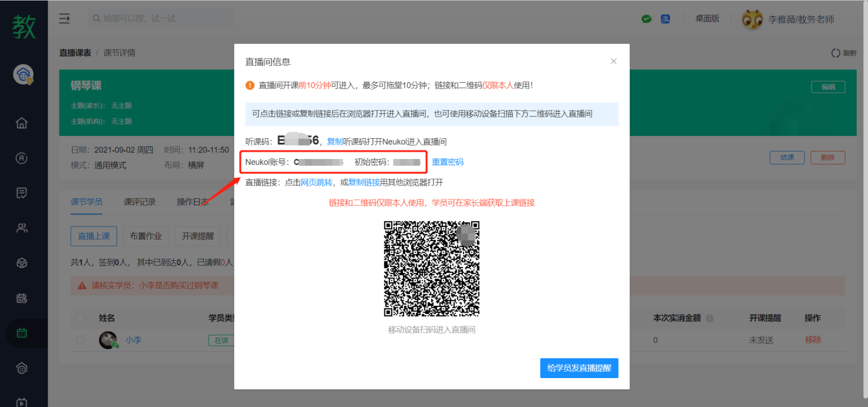
Task: Open the house-face sidebar icon
Action: [22, 368]
